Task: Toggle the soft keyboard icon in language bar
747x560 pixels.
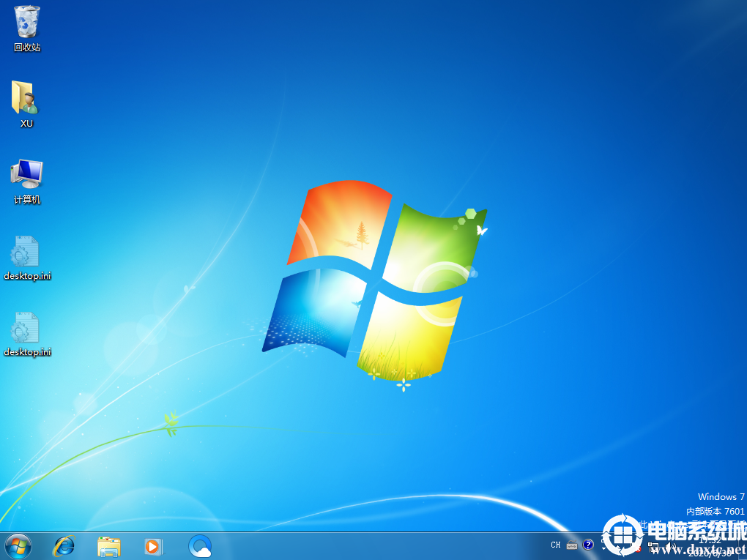Action: click(x=571, y=545)
